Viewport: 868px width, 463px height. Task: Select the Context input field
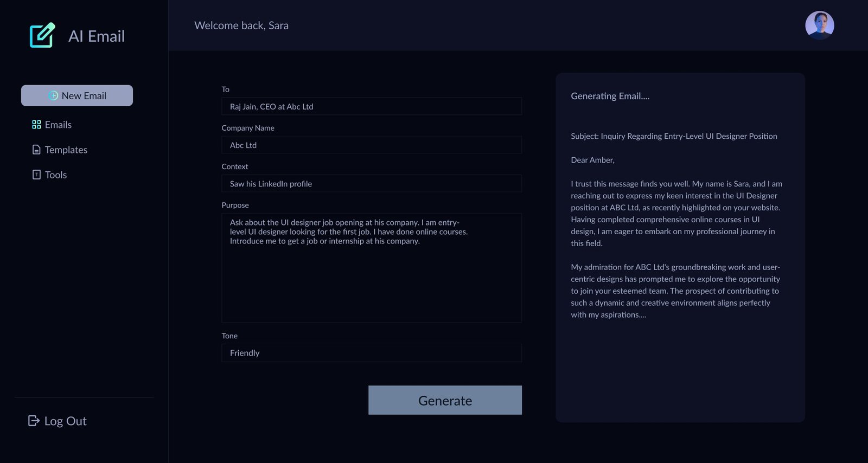pos(372,184)
